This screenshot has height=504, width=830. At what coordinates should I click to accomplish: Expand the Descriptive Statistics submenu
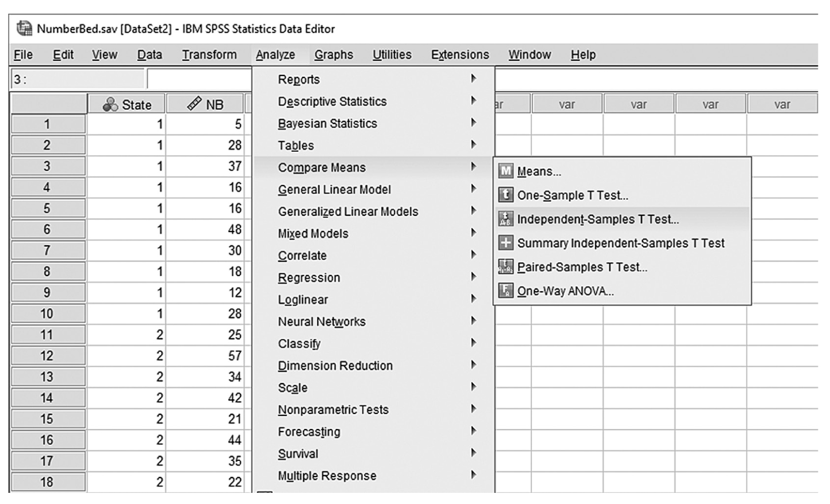tap(373, 101)
